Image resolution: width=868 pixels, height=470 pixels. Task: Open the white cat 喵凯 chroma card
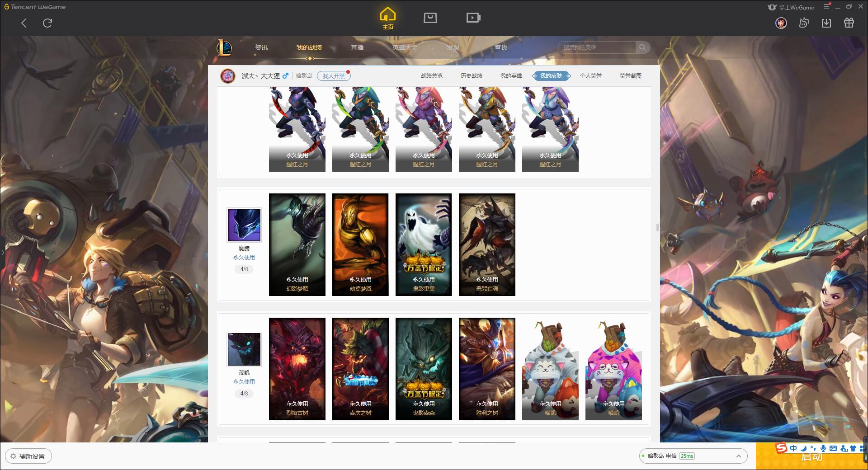point(550,369)
